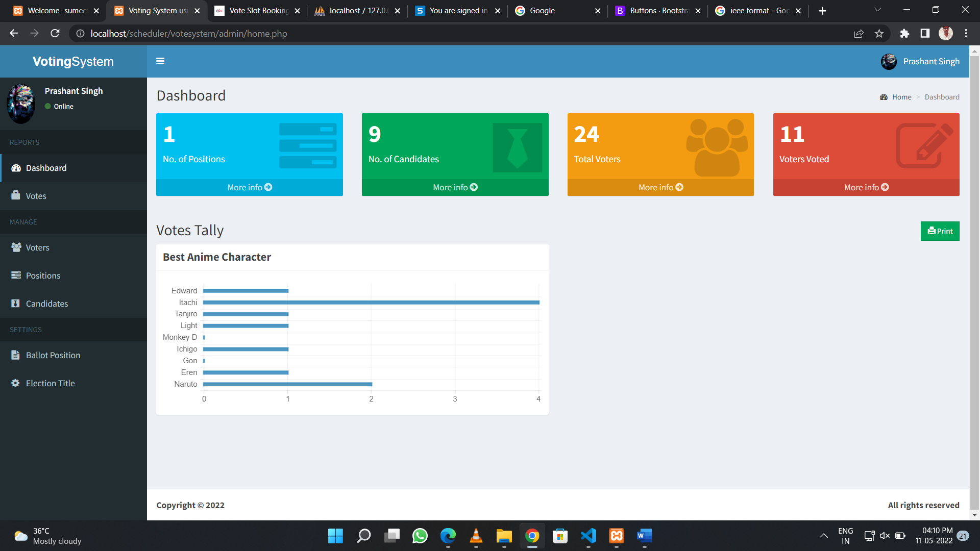Select the Ballot Position document icon
This screenshot has height=551, width=980.
[x=15, y=355]
